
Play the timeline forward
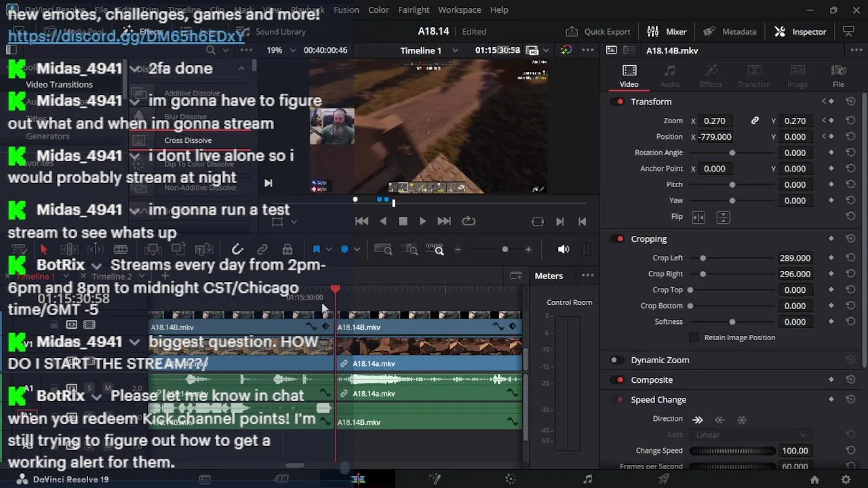pyautogui.click(x=422, y=221)
